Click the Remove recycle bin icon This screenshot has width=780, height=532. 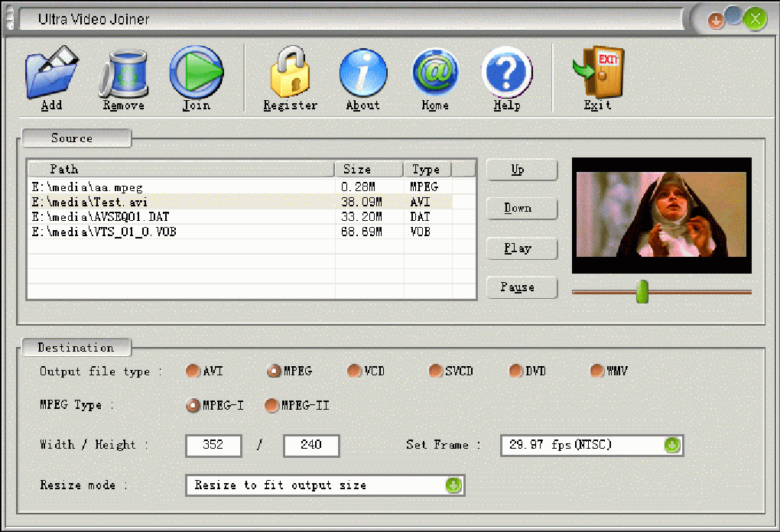(123, 73)
